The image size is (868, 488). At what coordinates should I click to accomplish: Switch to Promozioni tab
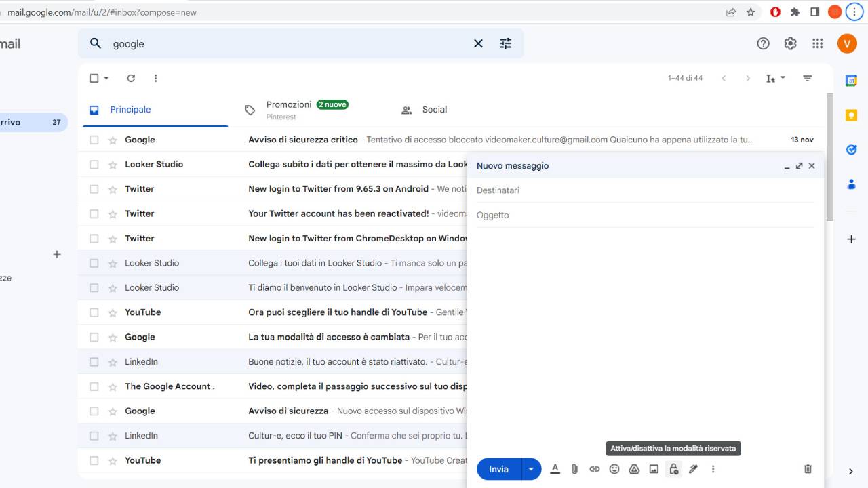tap(307, 110)
